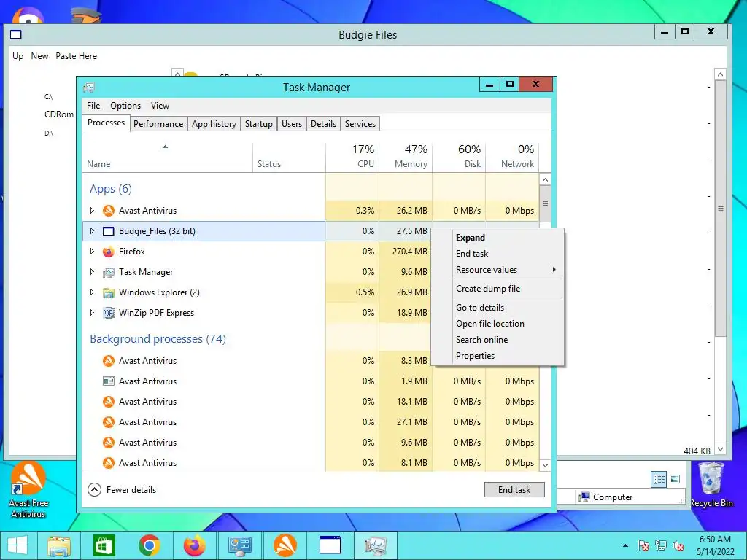Switch to the Services tab
The image size is (747, 560).
click(x=360, y=124)
